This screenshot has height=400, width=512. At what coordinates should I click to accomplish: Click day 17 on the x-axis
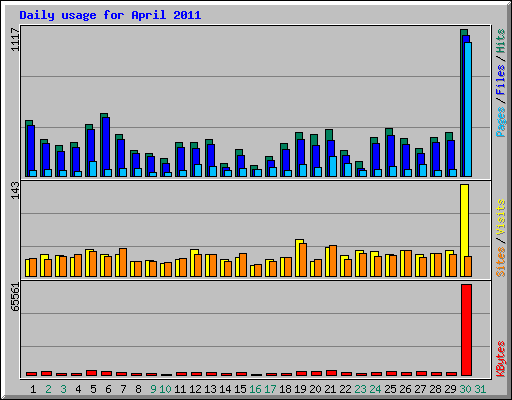(x=270, y=389)
